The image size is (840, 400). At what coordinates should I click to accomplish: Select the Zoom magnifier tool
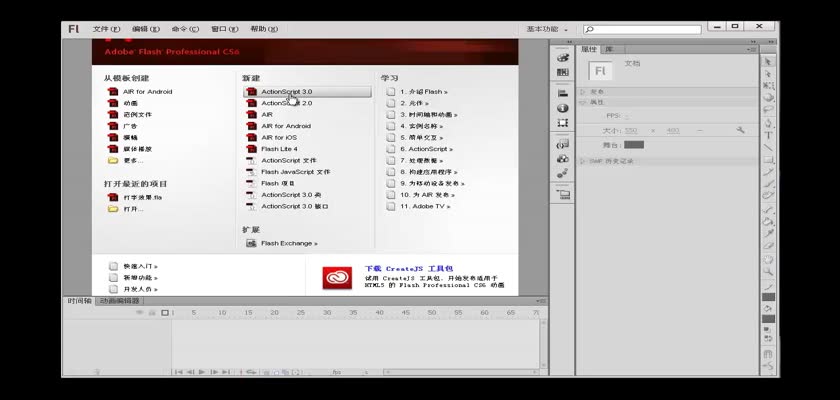(x=768, y=271)
